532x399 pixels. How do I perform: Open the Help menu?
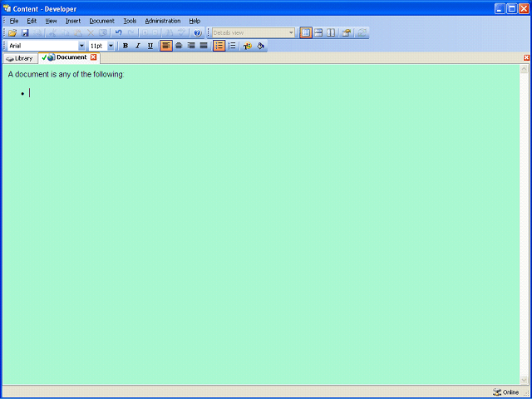pyautogui.click(x=195, y=21)
